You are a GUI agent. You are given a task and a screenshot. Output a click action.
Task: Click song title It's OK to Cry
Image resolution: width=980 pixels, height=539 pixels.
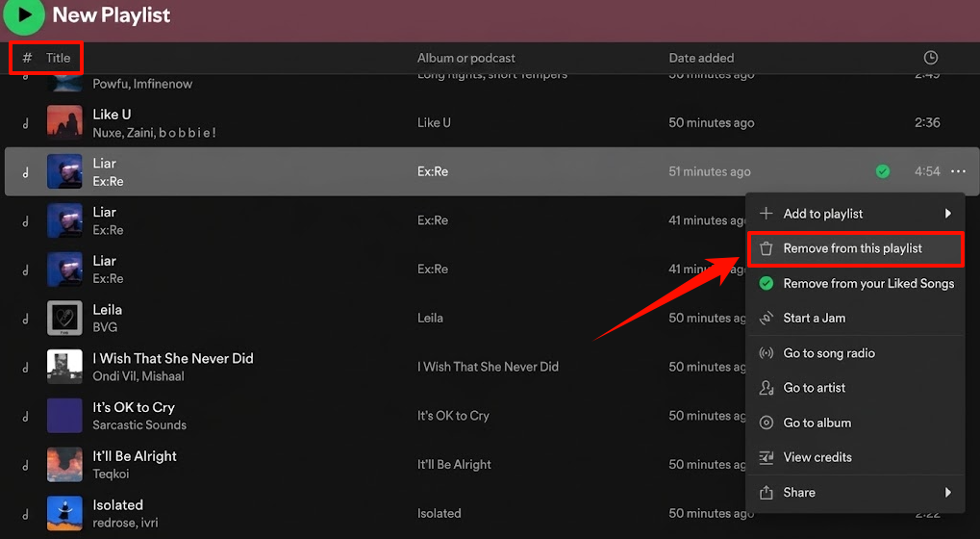[134, 407]
